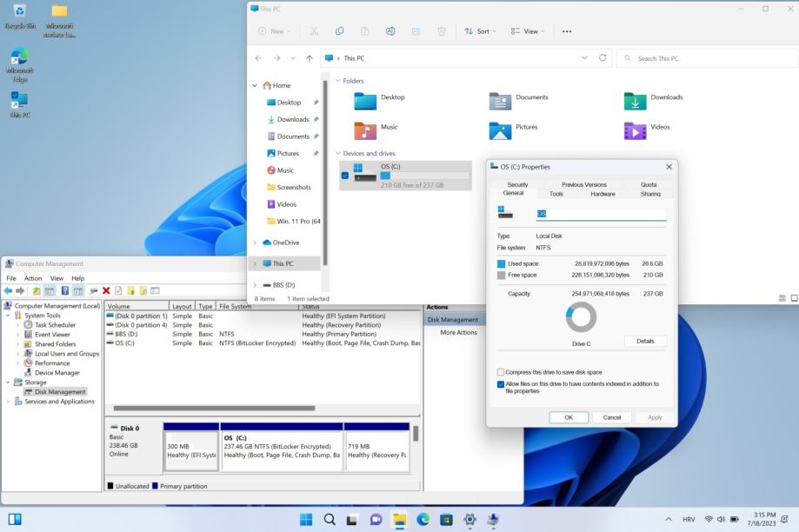The width and height of the screenshot is (799, 532).
Task: Click Refresh icon beside the address bar
Action: (603, 58)
